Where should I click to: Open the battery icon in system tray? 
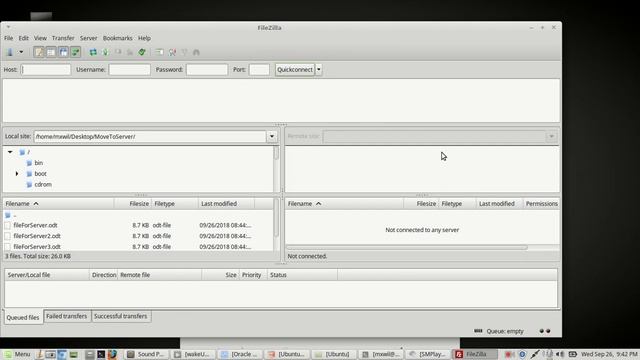point(573,354)
